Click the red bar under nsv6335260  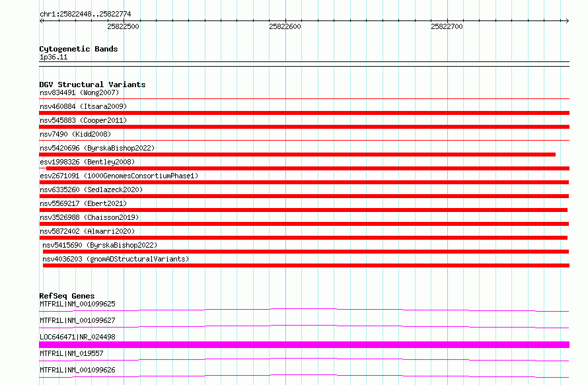[304, 196]
